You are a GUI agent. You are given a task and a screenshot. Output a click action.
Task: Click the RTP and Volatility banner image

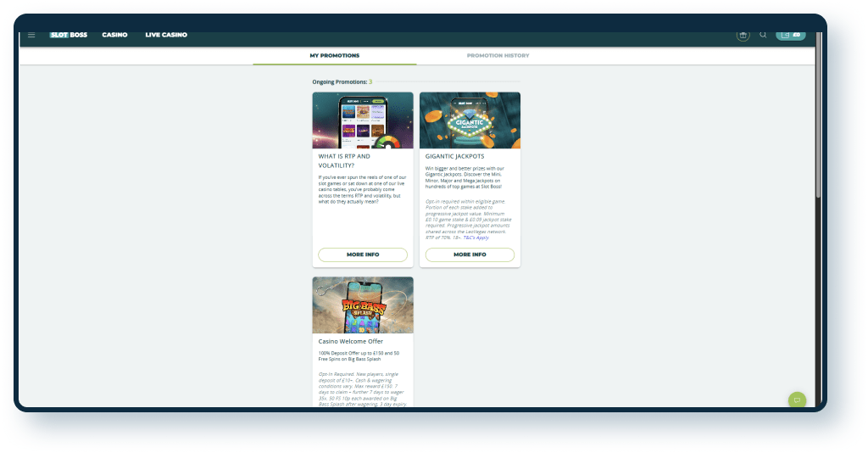(363, 120)
